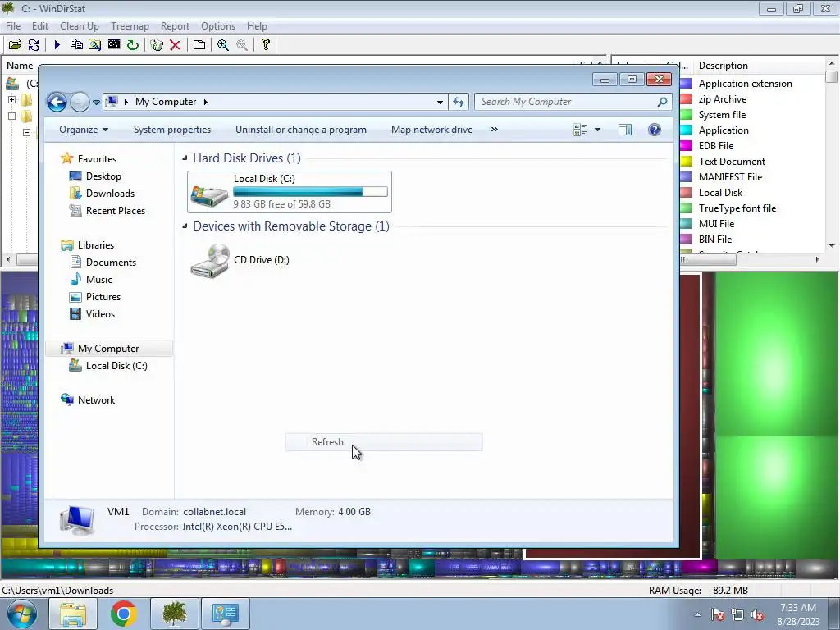Select Network in navigation pane
Screen dimensions: 840x630
[x=96, y=400]
